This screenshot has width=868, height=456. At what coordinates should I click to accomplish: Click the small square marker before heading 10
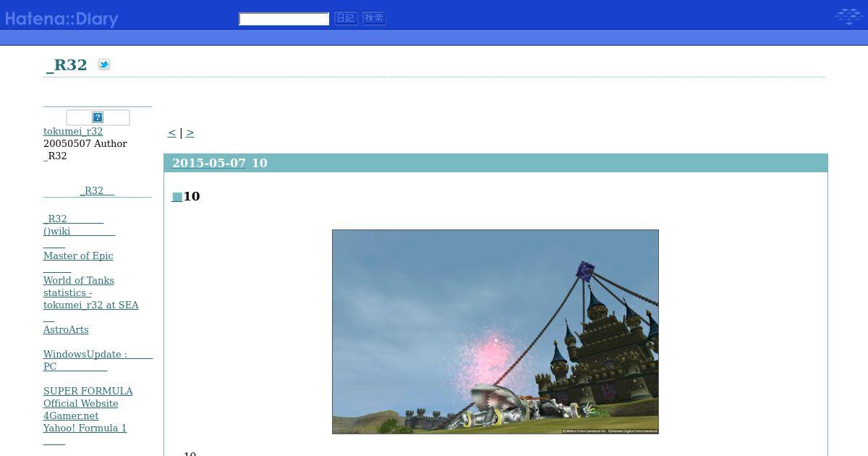177,197
